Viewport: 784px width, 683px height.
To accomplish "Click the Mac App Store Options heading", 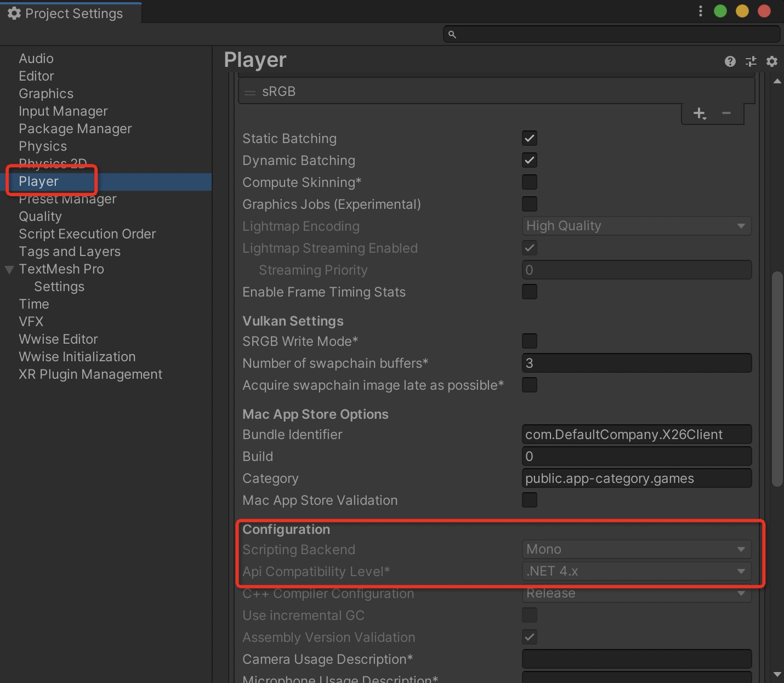I will click(x=315, y=414).
